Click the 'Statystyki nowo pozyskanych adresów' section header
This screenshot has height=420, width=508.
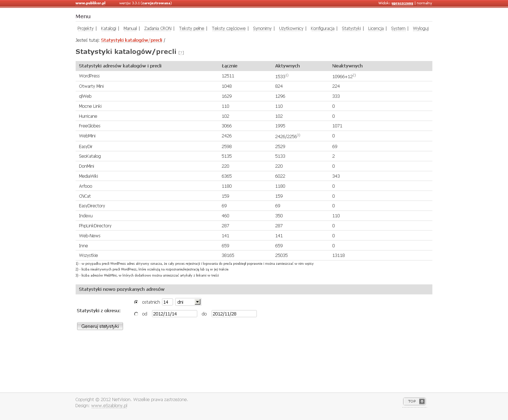tap(122, 289)
